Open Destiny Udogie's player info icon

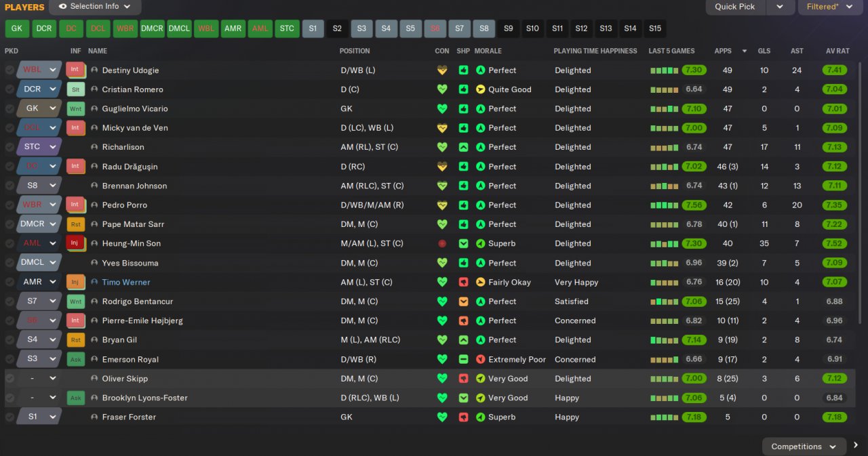point(94,70)
